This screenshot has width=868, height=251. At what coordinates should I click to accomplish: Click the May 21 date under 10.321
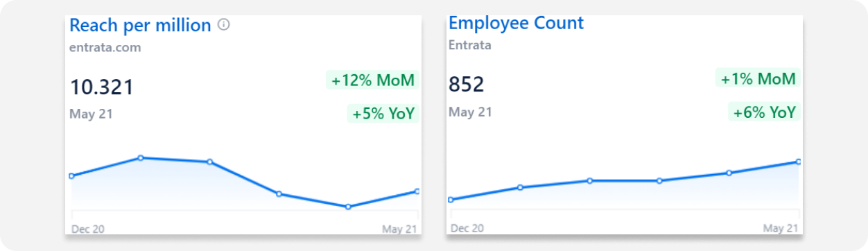91,114
